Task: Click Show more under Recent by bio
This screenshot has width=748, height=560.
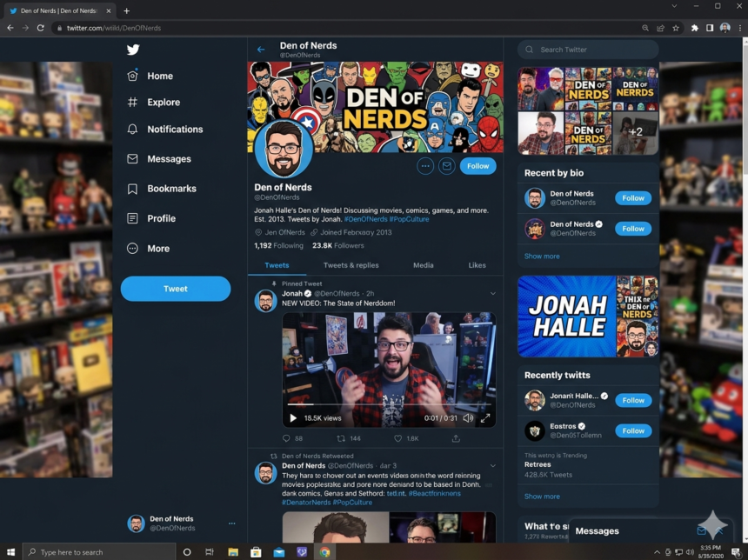Action: coord(542,257)
